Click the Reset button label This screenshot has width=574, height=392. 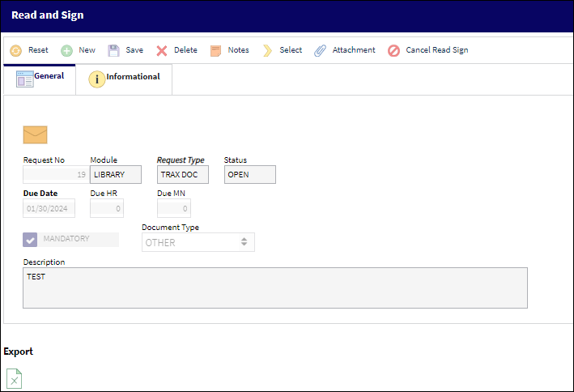[38, 50]
